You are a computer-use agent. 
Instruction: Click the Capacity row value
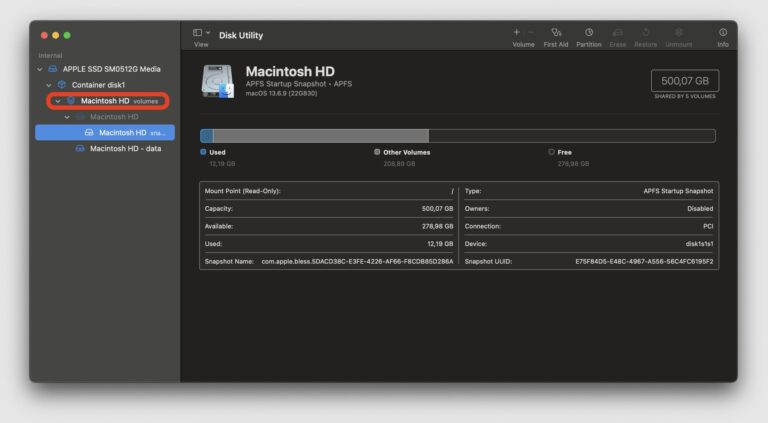[437, 209]
